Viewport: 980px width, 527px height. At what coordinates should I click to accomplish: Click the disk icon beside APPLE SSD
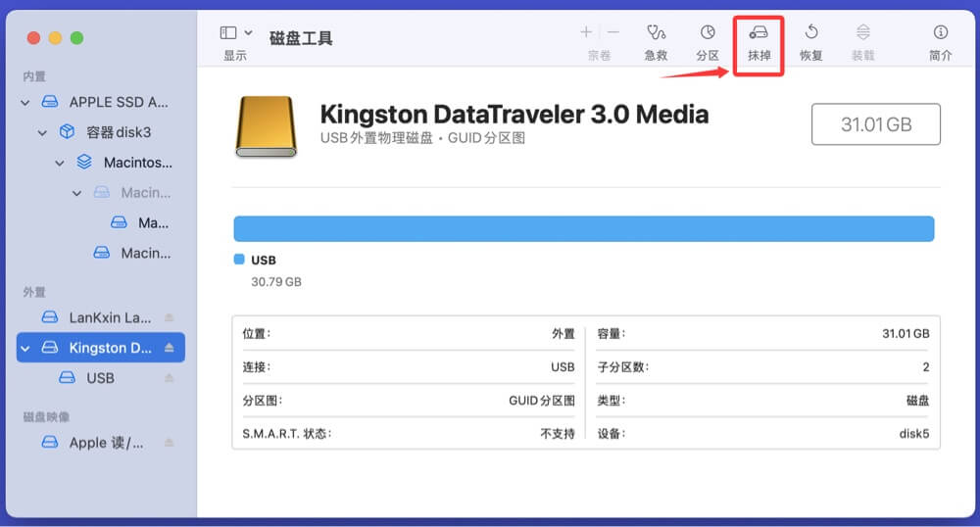click(x=49, y=102)
